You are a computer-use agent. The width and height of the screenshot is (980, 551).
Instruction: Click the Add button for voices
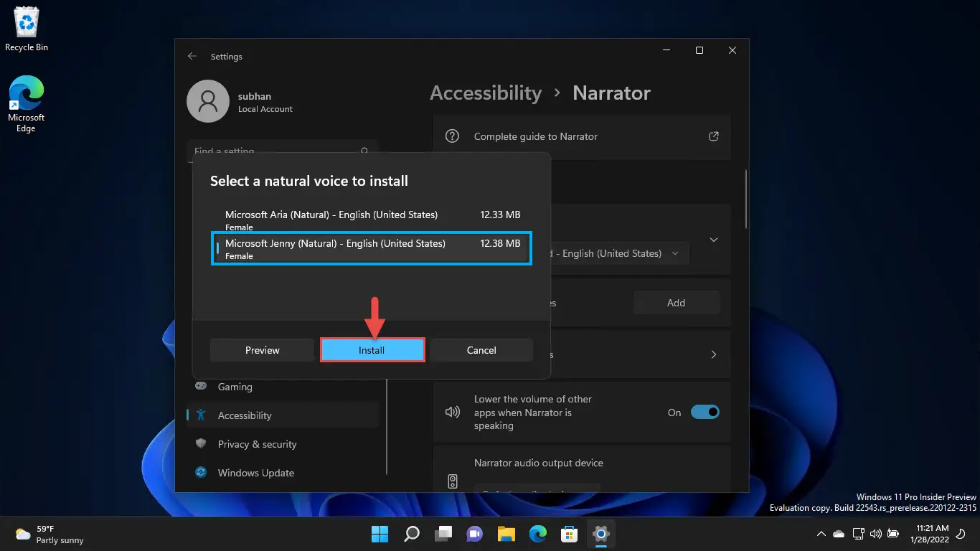point(676,303)
